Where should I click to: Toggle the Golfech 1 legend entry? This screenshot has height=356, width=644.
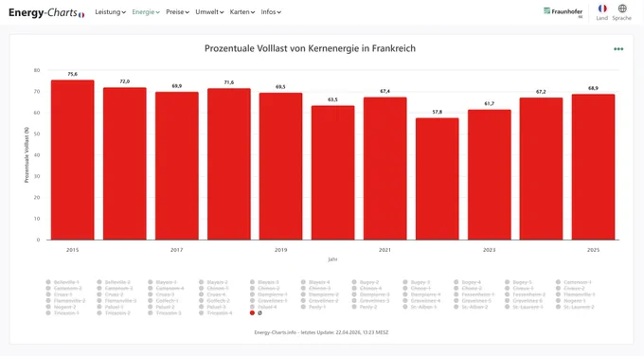tap(163, 300)
